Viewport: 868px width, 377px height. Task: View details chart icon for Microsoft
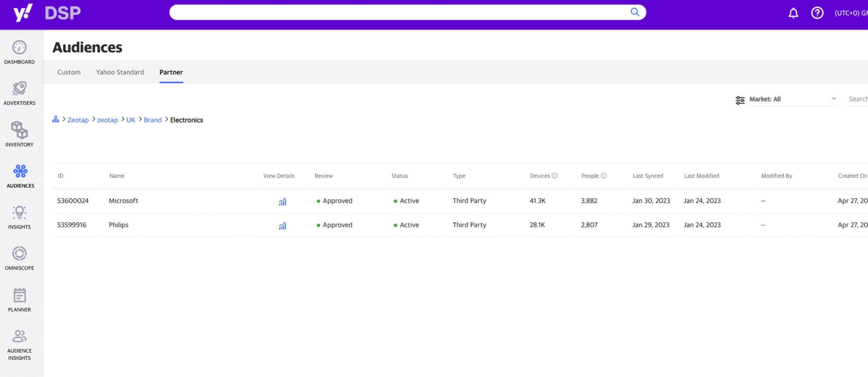(282, 201)
